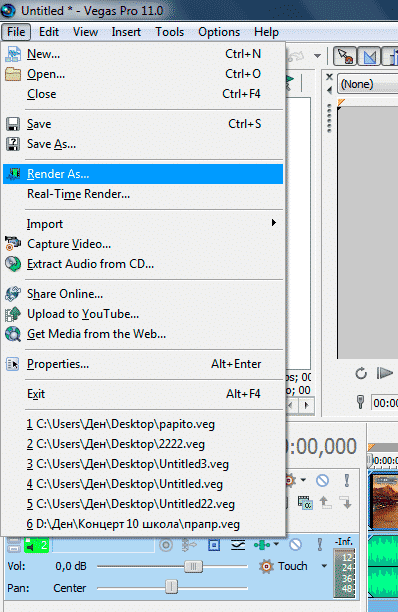Image resolution: width=398 pixels, height=612 pixels.
Task: Click the Save floppy disk icon
Action: click(x=13, y=124)
